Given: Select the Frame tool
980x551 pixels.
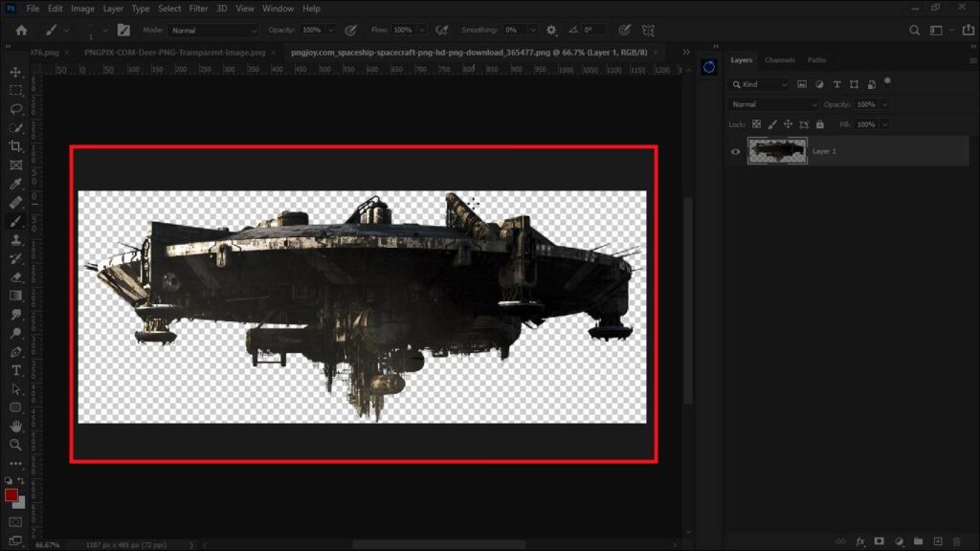Looking at the screenshot, I should (x=15, y=165).
